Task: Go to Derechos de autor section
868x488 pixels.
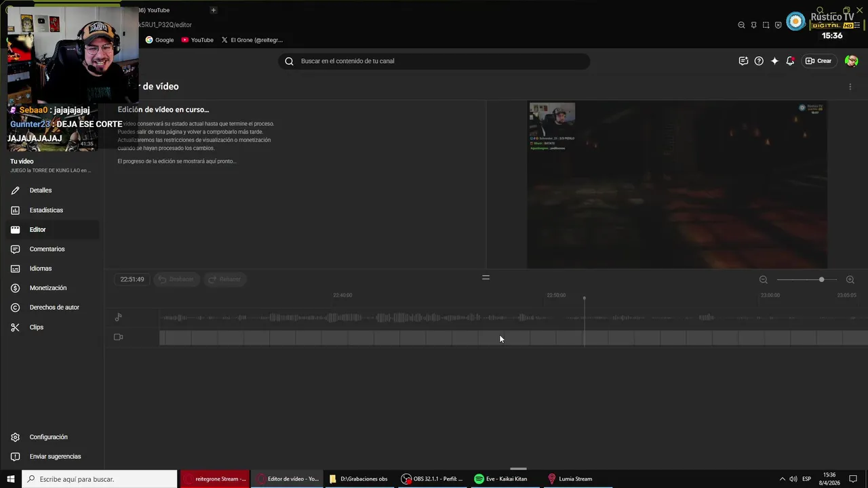Action: coord(54,308)
